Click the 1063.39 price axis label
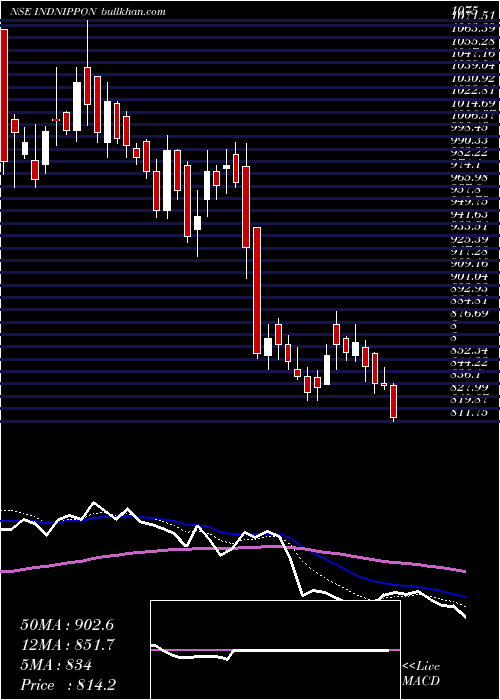Screen dimensions: 500x700 pyautogui.click(x=473, y=29)
